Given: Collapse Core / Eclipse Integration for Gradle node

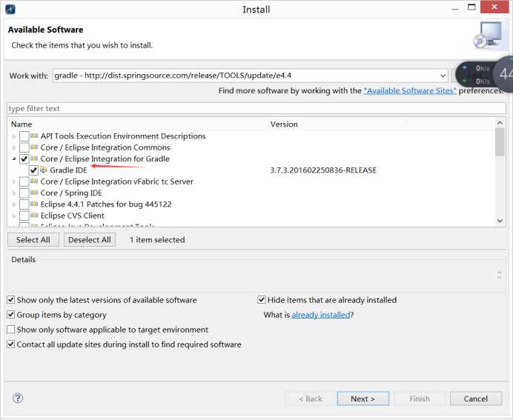Looking at the screenshot, I should point(14,159).
